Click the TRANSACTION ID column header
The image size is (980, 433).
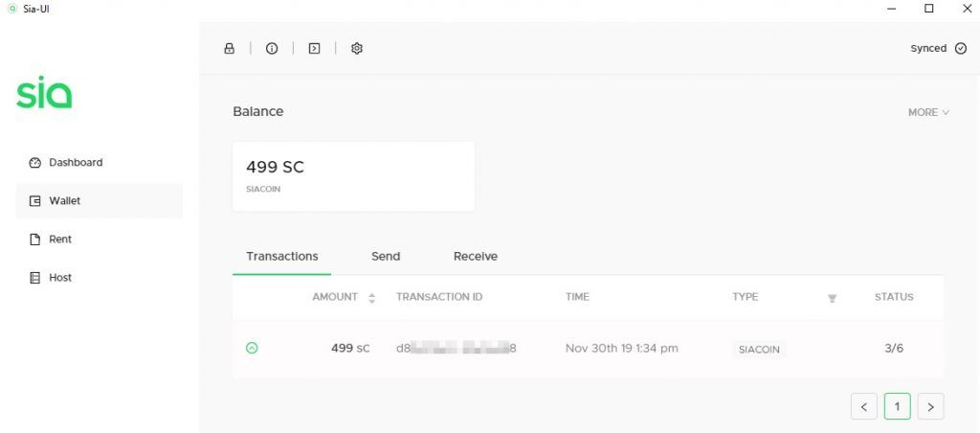click(439, 297)
